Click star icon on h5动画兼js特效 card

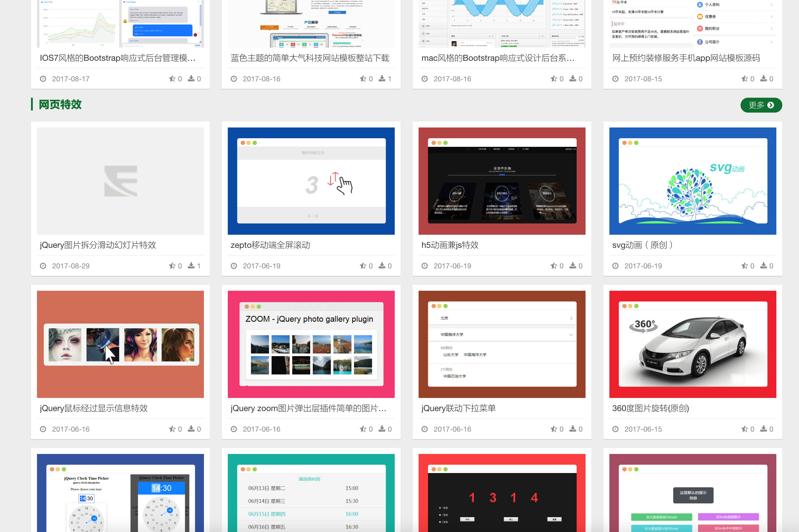[x=554, y=266]
